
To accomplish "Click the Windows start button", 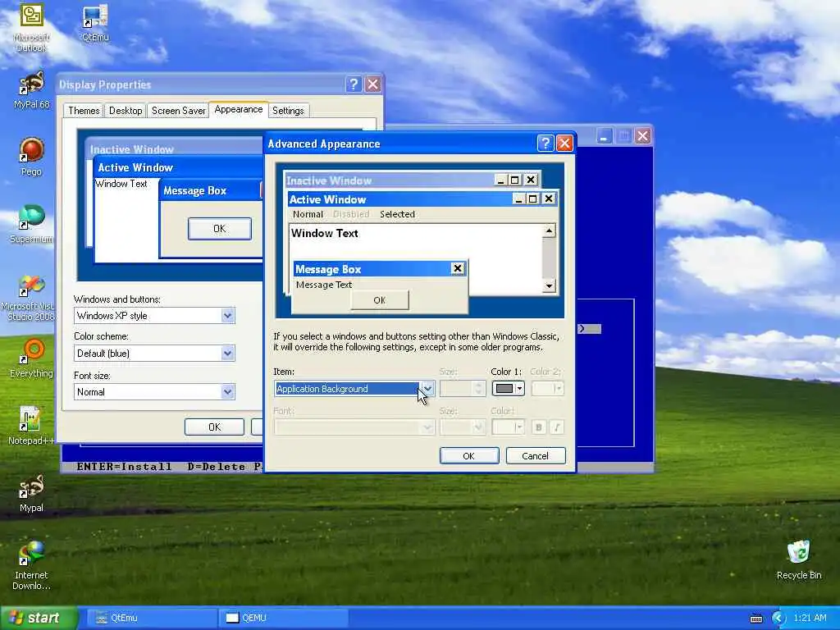I will coord(38,618).
